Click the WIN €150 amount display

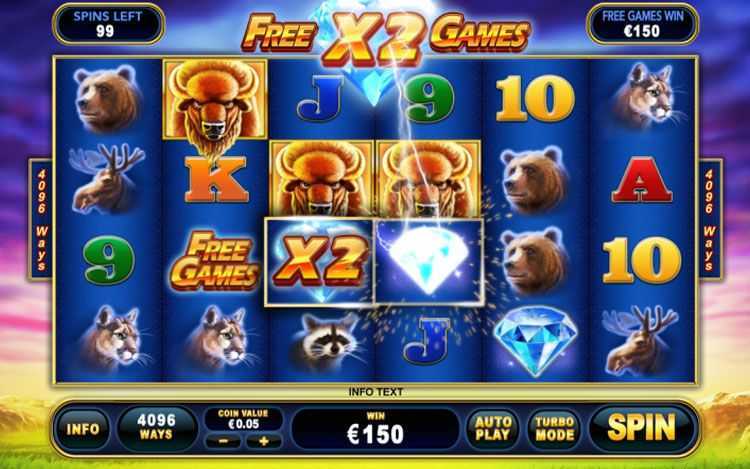click(375, 428)
